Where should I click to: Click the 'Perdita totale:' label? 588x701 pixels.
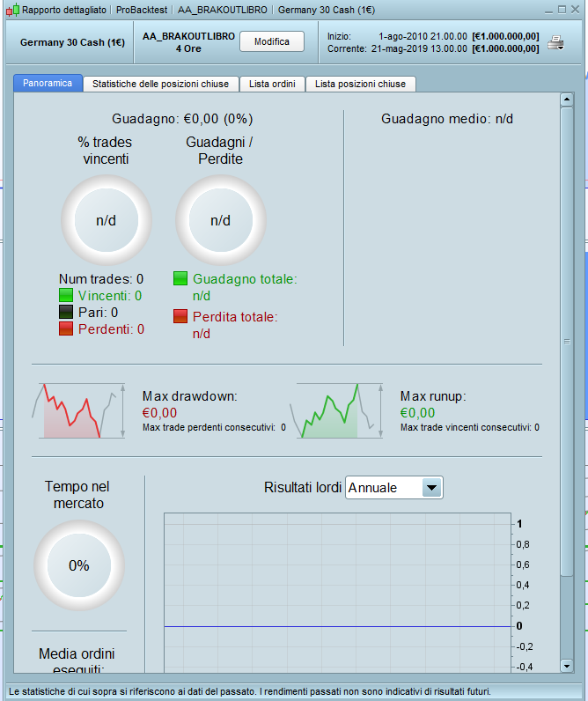coord(235,316)
